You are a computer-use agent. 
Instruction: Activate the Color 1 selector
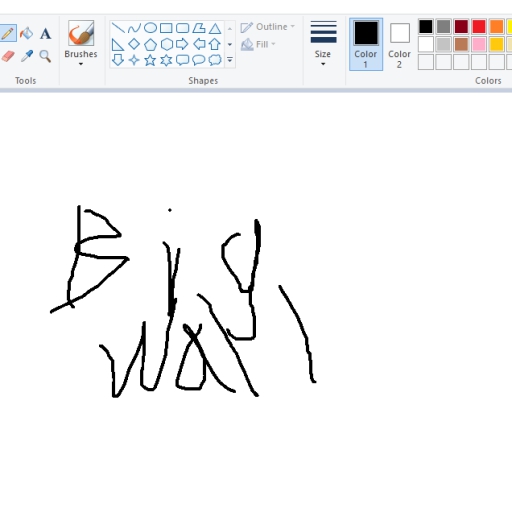coord(366,44)
